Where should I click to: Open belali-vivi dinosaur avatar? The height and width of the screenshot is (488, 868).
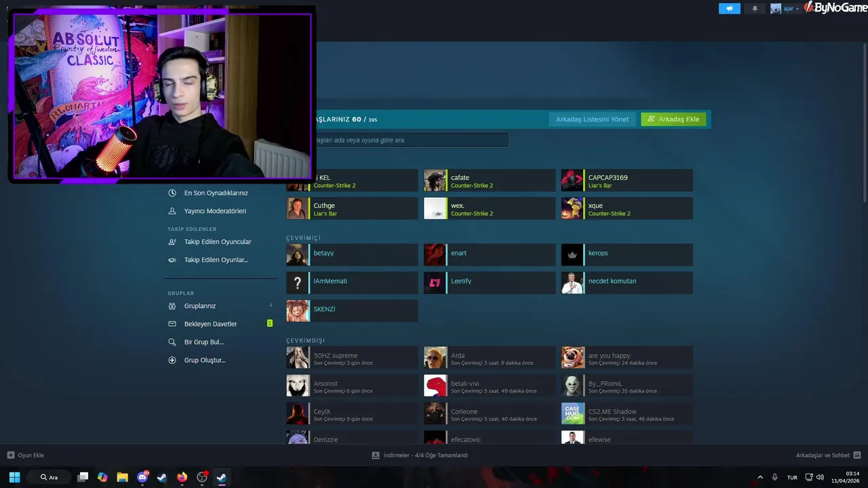pos(435,386)
